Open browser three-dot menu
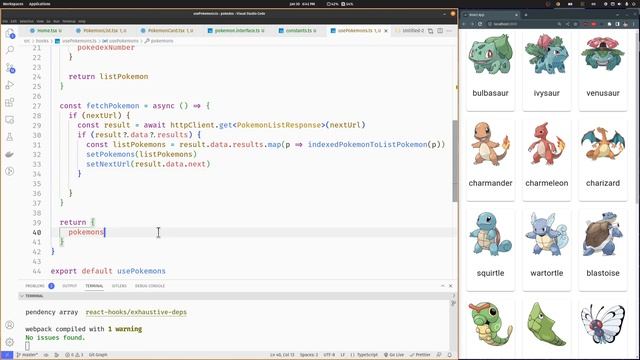Viewport: 640px width, 360px height. click(x=634, y=24)
